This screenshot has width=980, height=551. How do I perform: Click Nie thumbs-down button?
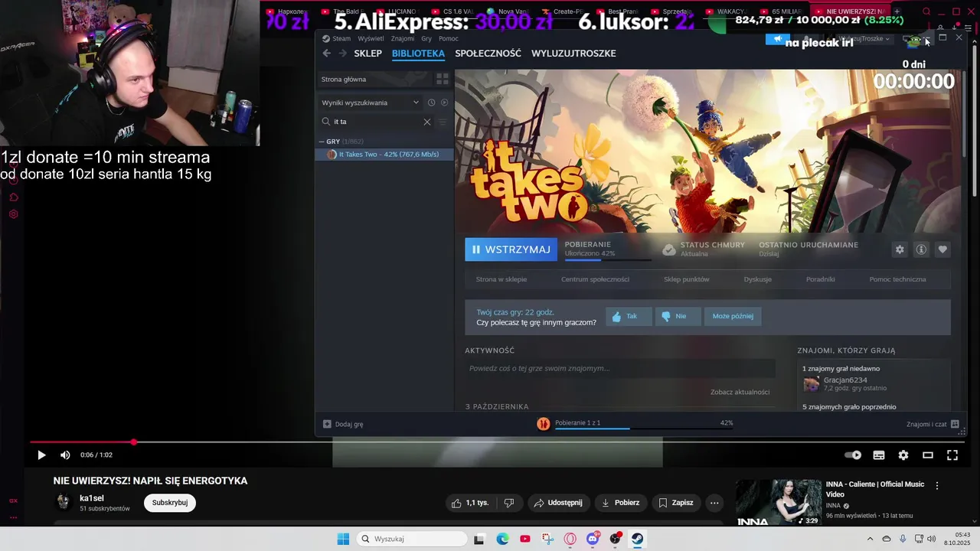click(678, 316)
